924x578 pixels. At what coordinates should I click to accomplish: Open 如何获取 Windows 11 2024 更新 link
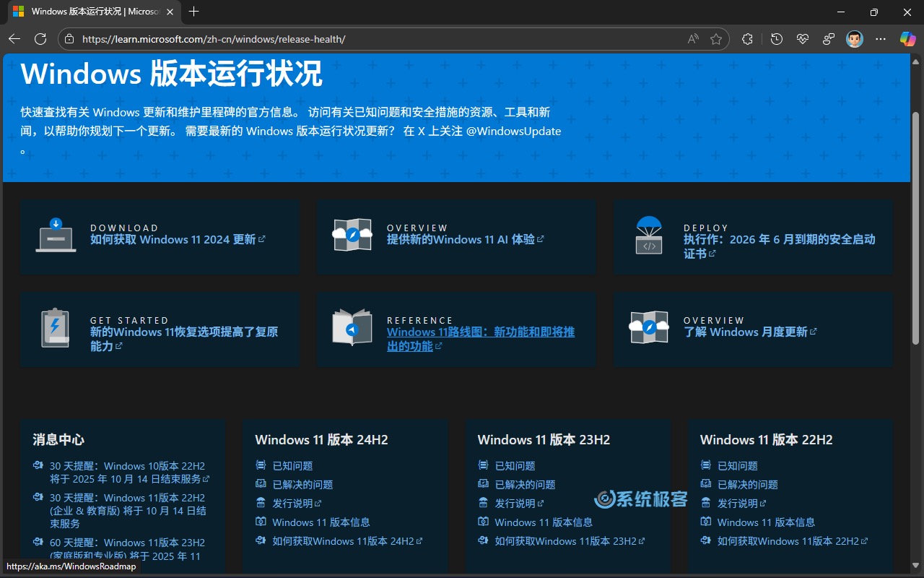point(178,239)
